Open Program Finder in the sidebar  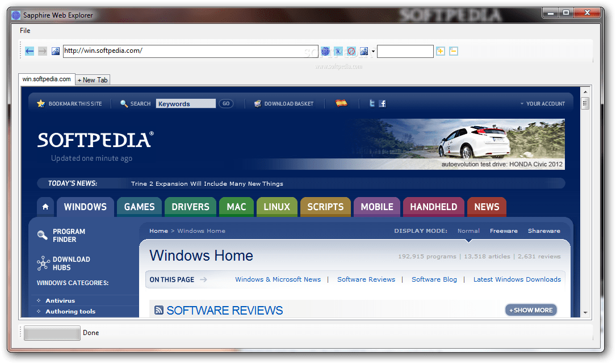point(61,236)
